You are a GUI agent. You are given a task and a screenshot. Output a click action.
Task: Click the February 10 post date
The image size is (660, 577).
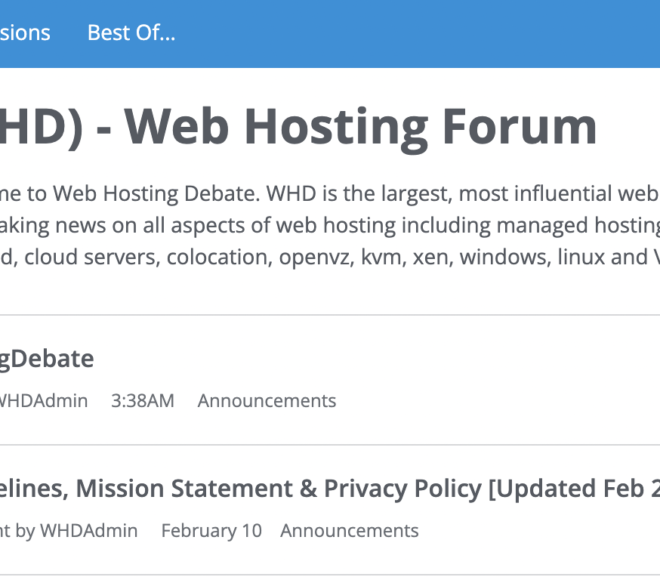(x=212, y=531)
